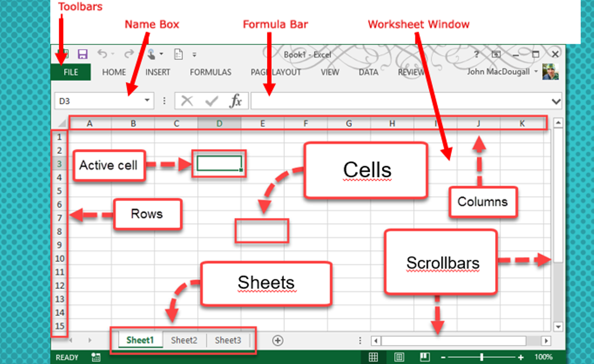Click the Save icon in quick access toolbar
The width and height of the screenshot is (594, 364).
[x=83, y=54]
